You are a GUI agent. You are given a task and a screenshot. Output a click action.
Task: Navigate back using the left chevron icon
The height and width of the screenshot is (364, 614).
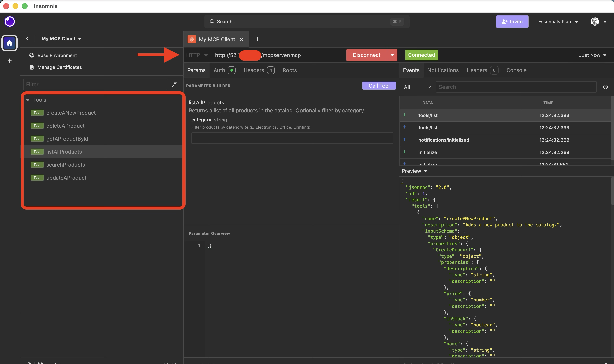click(27, 39)
